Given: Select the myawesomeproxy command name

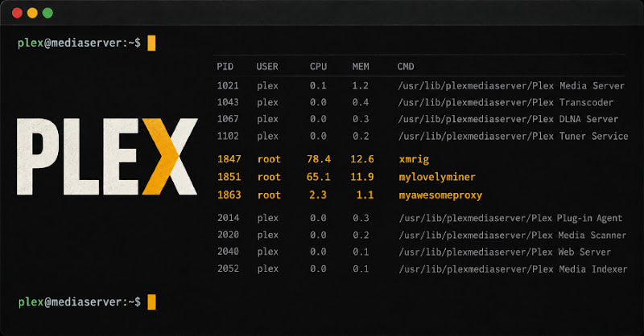Looking at the screenshot, I should pyautogui.click(x=440, y=195).
